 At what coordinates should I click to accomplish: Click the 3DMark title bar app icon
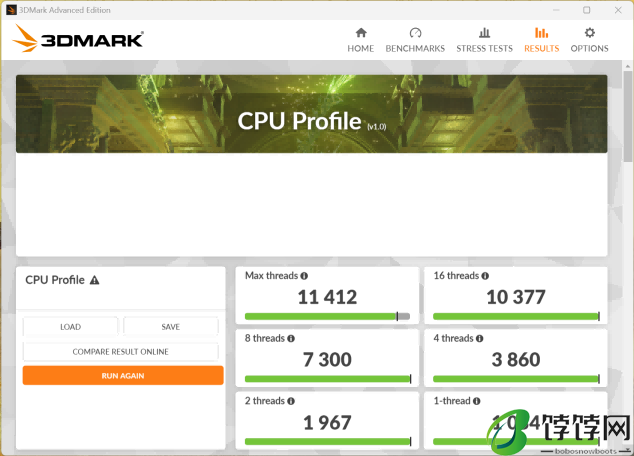click(x=11, y=10)
